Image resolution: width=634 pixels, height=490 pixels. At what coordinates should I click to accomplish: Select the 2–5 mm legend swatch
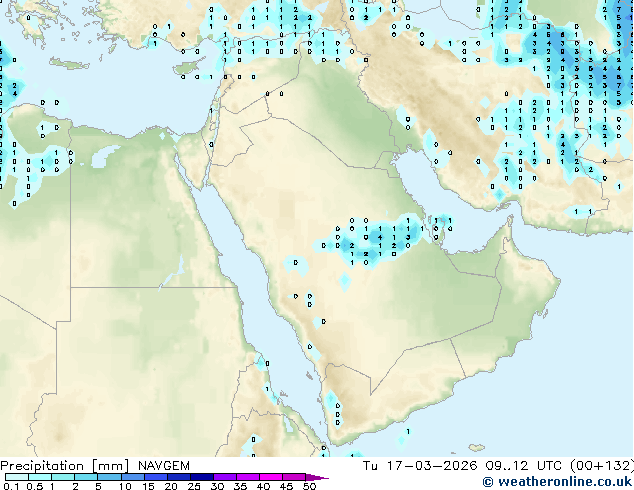click(86, 477)
